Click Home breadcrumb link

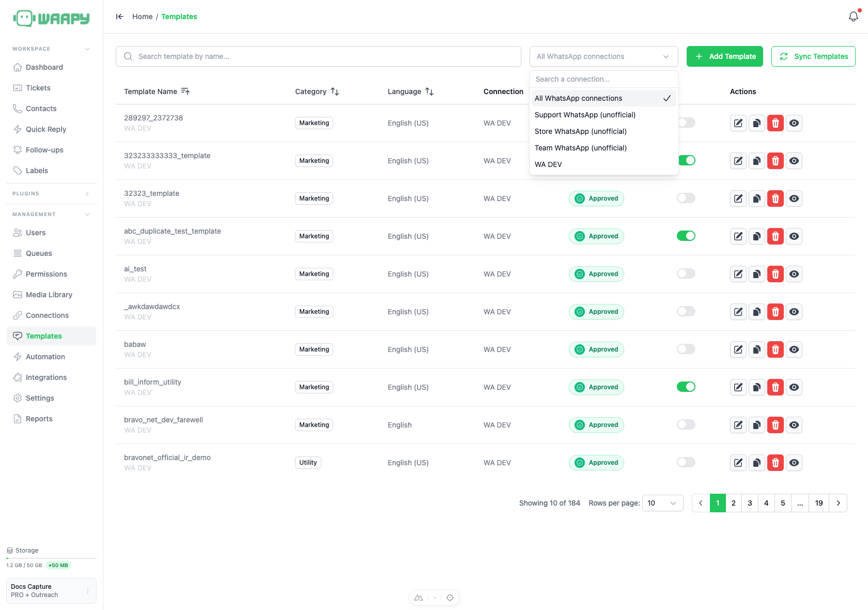point(142,17)
